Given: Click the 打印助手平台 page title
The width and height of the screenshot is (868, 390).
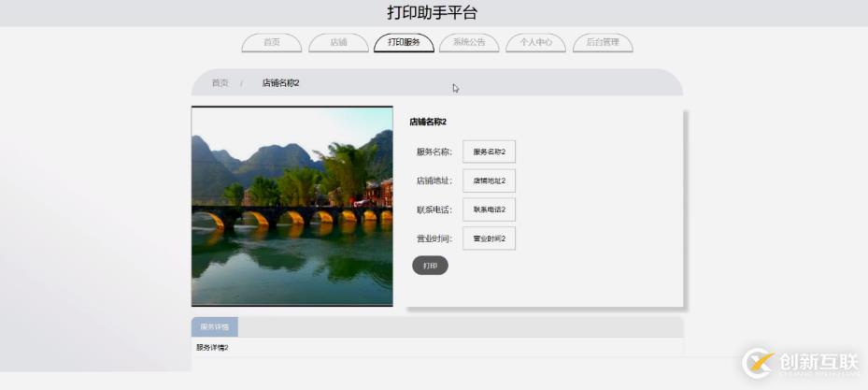Looking at the screenshot, I should 432,13.
